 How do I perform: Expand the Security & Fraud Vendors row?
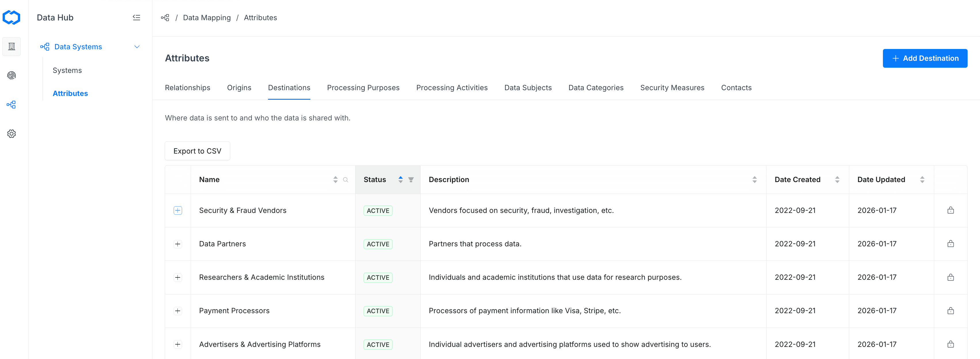[x=178, y=211]
